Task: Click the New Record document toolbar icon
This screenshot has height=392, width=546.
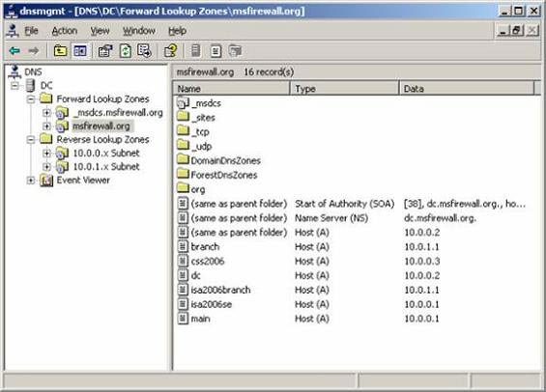Action: (216, 51)
